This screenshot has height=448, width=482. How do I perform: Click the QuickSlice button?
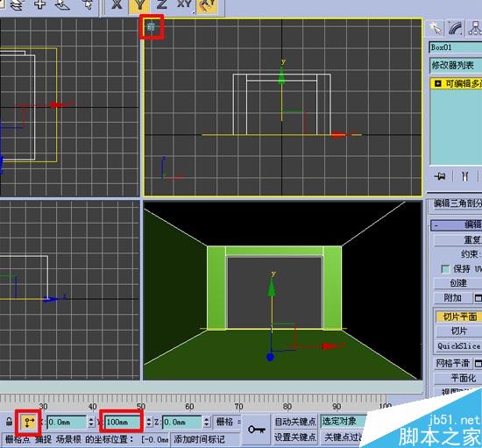point(458,346)
